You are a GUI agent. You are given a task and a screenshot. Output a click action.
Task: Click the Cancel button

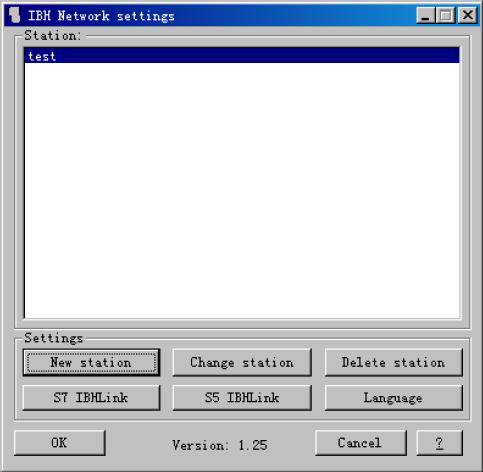click(x=361, y=443)
